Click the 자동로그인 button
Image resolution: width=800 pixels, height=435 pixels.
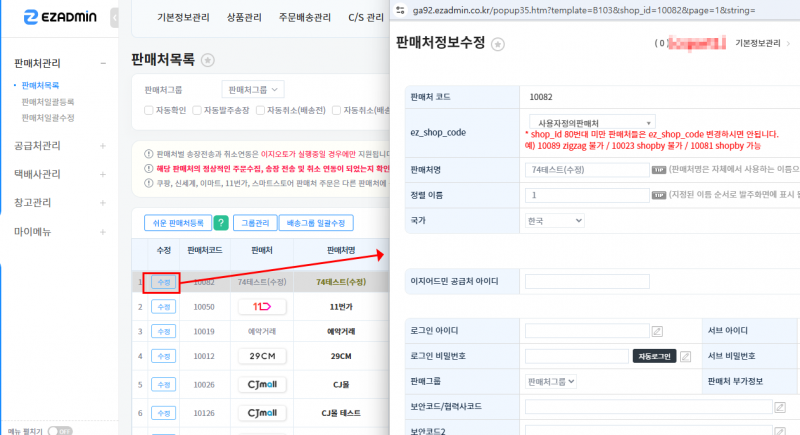click(654, 356)
